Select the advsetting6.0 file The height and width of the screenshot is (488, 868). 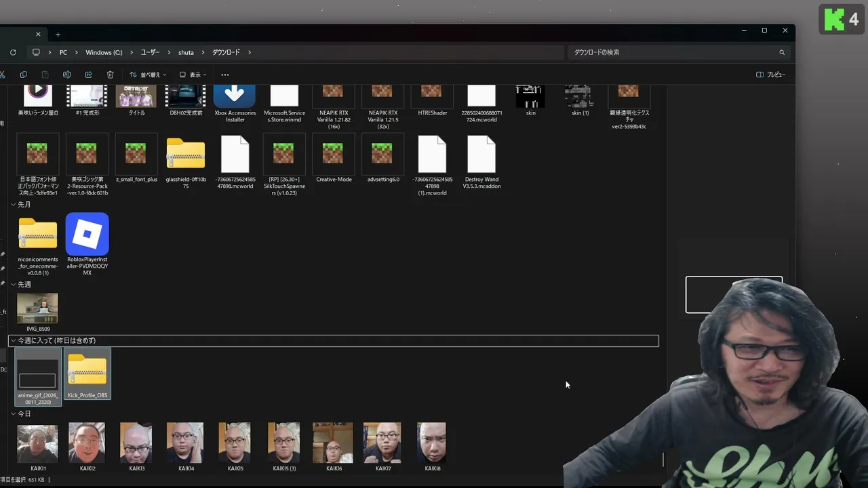pos(382,159)
